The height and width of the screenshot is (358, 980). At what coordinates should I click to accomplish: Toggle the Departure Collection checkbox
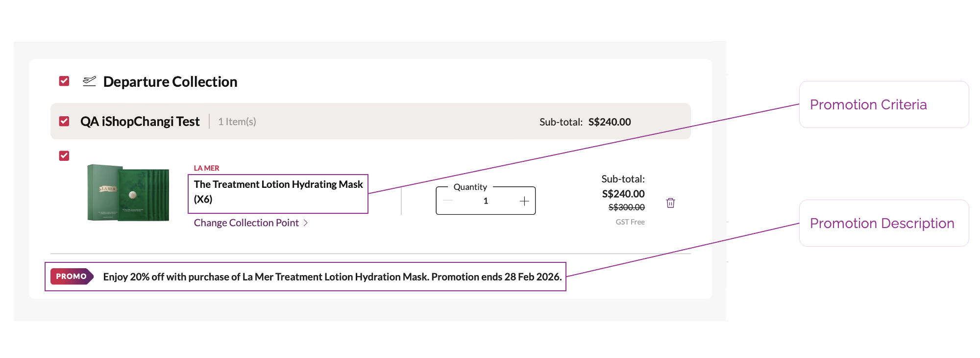(x=64, y=81)
